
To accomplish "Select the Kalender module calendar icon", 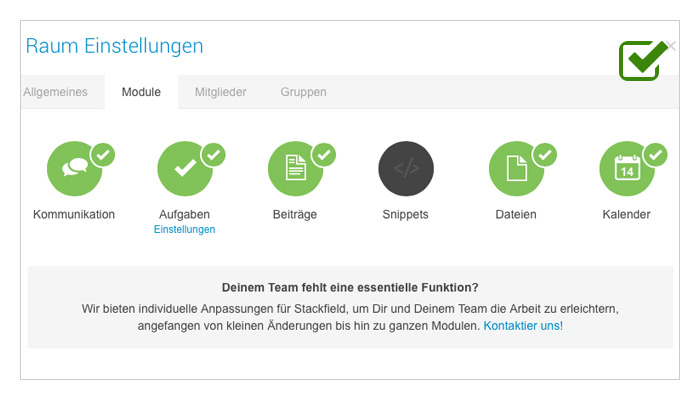I will coord(627,169).
